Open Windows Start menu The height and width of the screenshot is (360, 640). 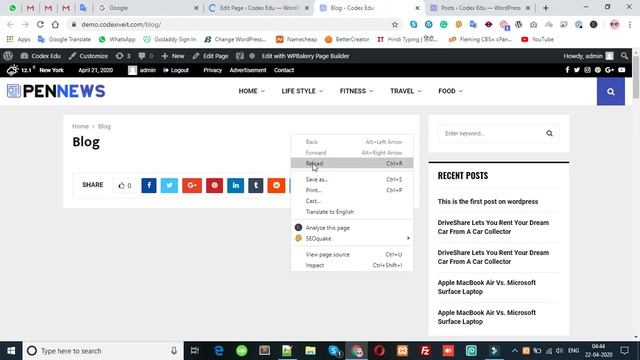tap(11, 351)
